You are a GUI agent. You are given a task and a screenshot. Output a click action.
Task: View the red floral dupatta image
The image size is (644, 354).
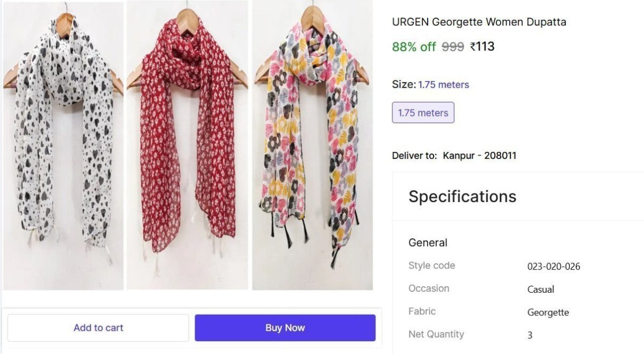[x=187, y=145]
